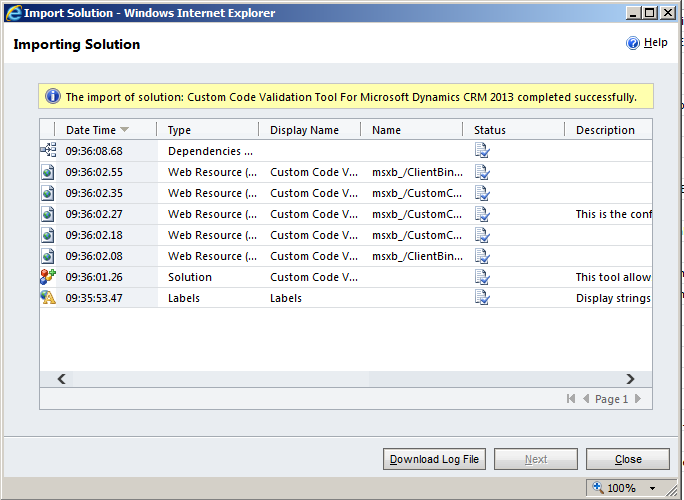This screenshot has height=500, width=684.
Task: Sort by Status column header
Action: [513, 130]
